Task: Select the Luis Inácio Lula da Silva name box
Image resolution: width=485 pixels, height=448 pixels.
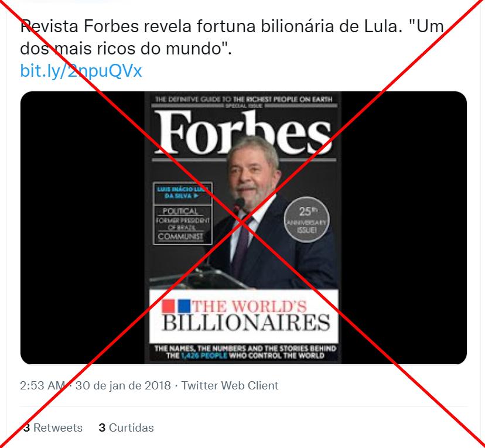Action: pos(183,193)
